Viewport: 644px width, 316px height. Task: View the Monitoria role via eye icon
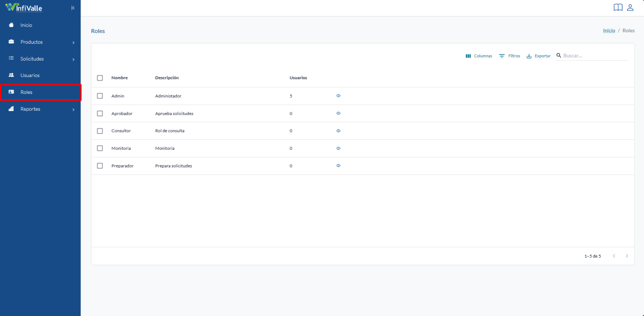point(338,148)
